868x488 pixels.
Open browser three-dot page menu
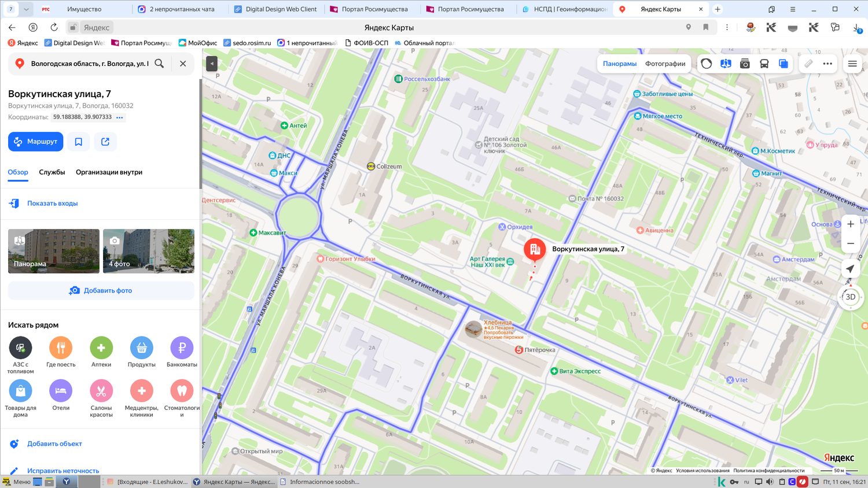[x=727, y=27]
